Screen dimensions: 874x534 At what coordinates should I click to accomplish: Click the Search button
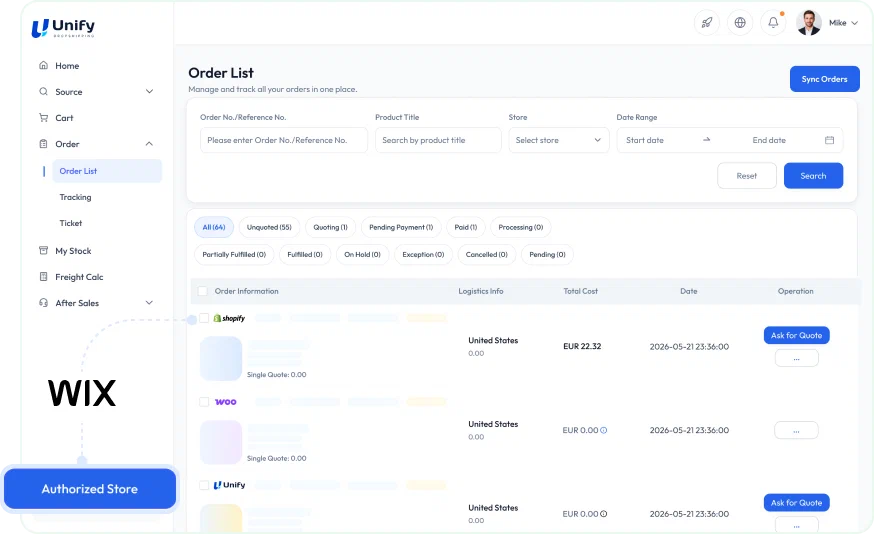click(x=813, y=176)
